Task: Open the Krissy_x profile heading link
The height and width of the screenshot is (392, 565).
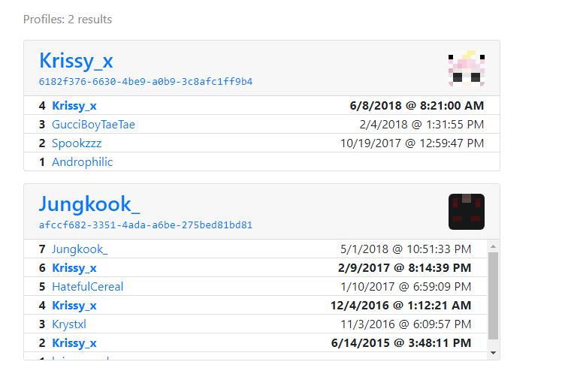Action: pyautogui.click(x=76, y=61)
